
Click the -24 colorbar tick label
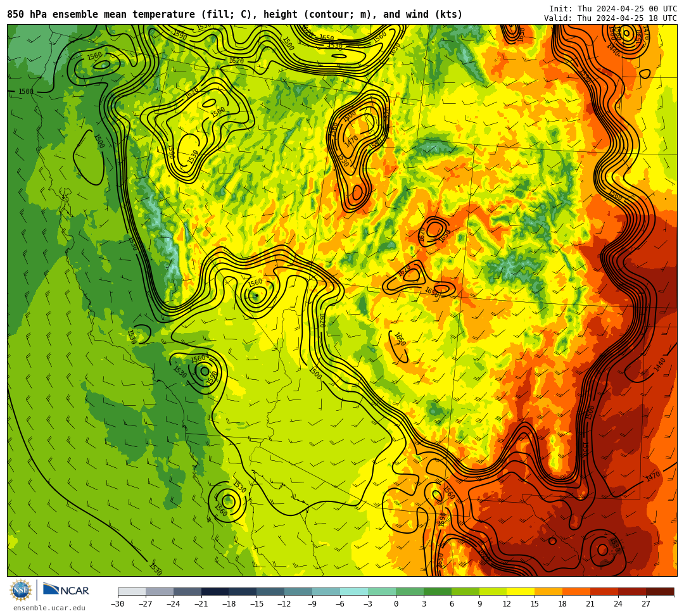pyautogui.click(x=174, y=604)
